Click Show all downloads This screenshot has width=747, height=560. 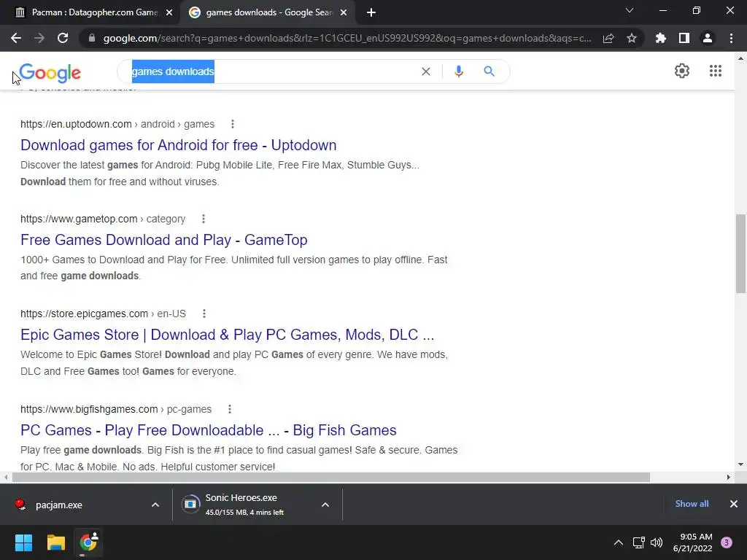692,504
